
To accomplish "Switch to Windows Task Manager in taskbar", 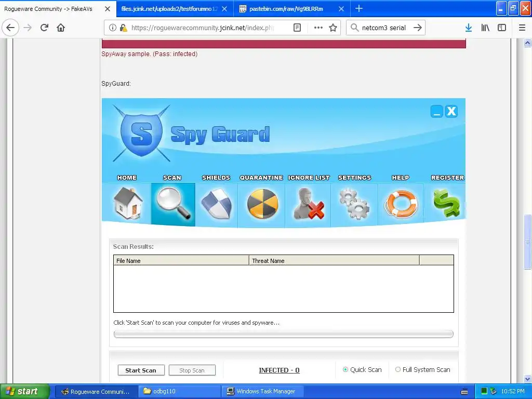I will (262, 391).
